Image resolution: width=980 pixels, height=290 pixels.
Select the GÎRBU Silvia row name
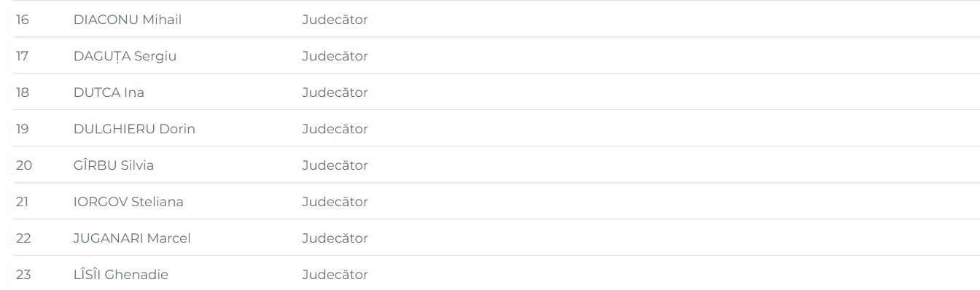(x=114, y=165)
